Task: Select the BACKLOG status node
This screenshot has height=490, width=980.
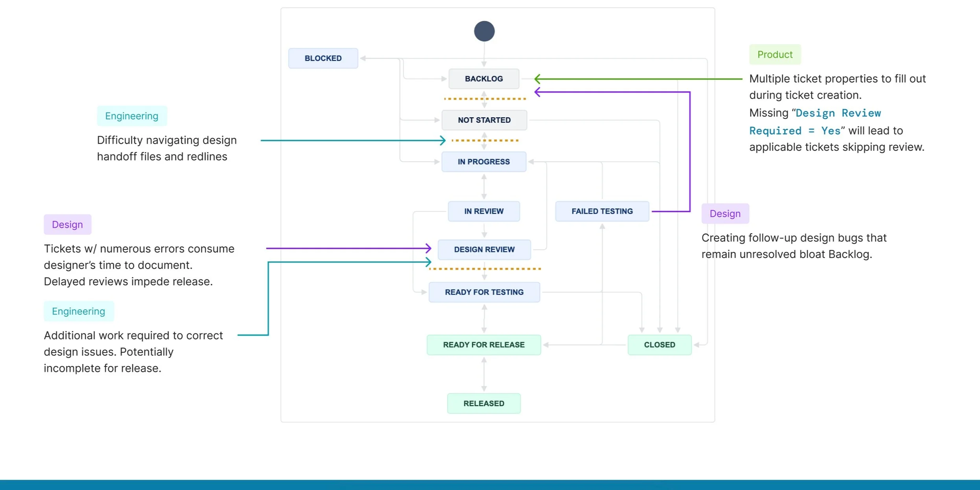Action: [x=484, y=79]
